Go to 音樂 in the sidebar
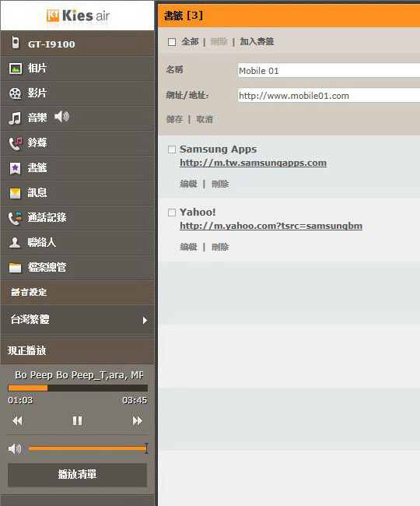The width and height of the screenshot is (420, 506). coord(77,118)
